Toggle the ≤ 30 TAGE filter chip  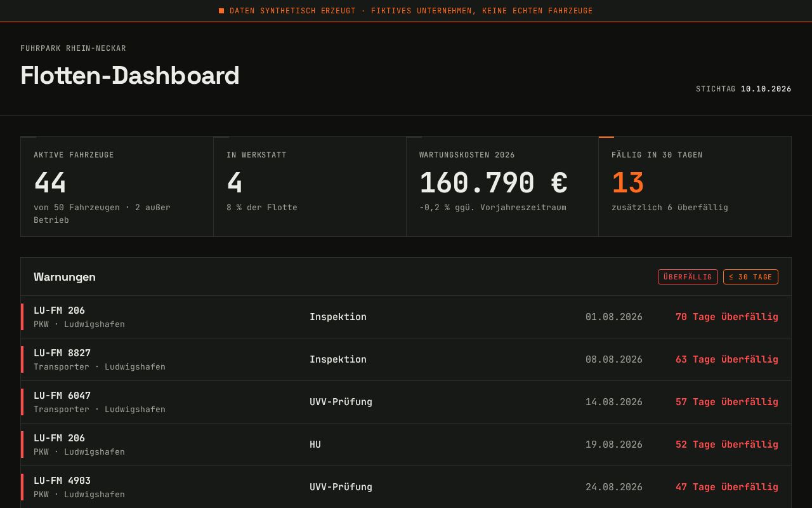750,277
